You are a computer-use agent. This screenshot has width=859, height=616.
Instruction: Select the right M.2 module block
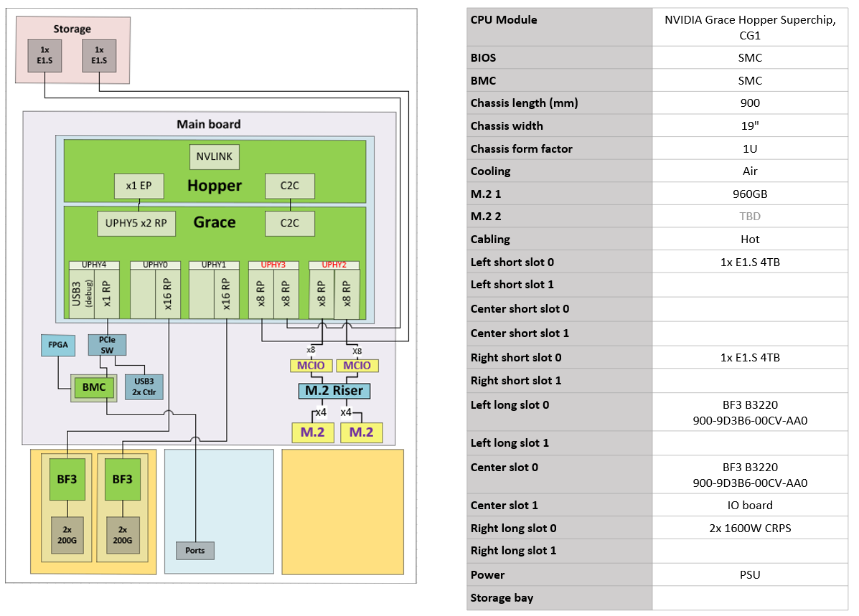point(361,432)
